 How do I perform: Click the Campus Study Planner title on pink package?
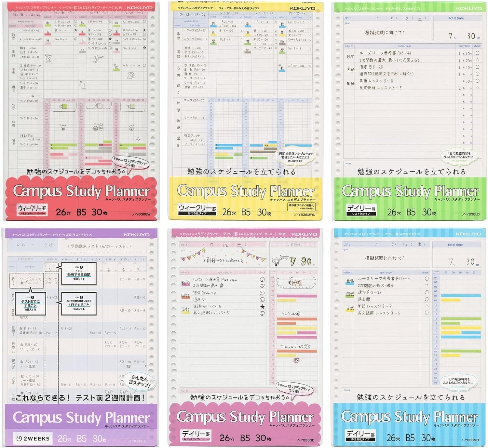245,417
